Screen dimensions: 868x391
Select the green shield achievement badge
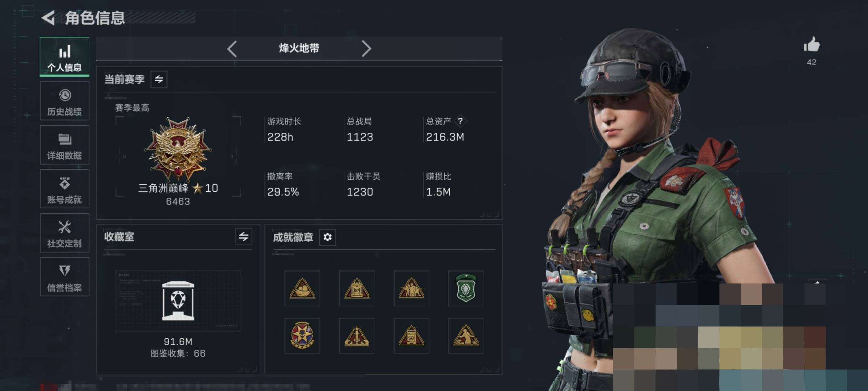466,288
